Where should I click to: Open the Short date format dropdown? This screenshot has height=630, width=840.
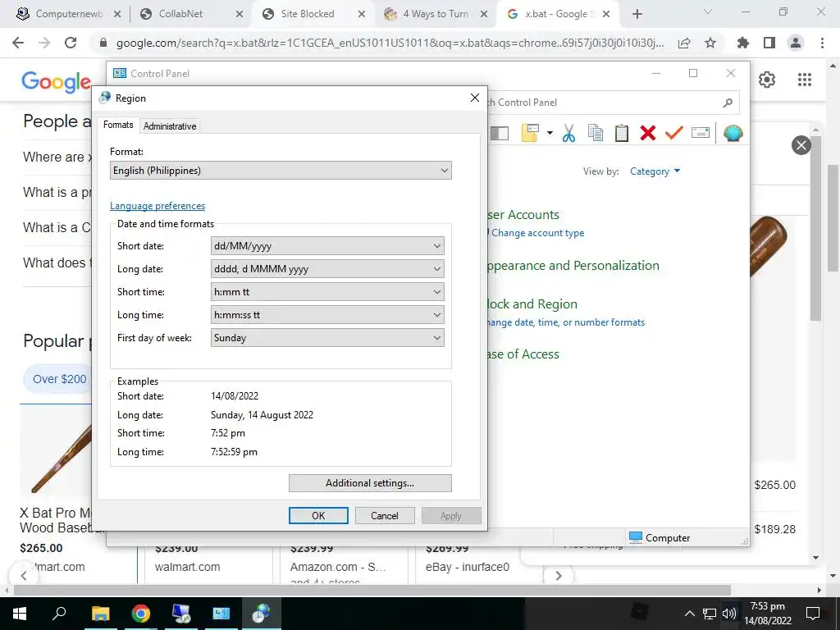pos(327,246)
